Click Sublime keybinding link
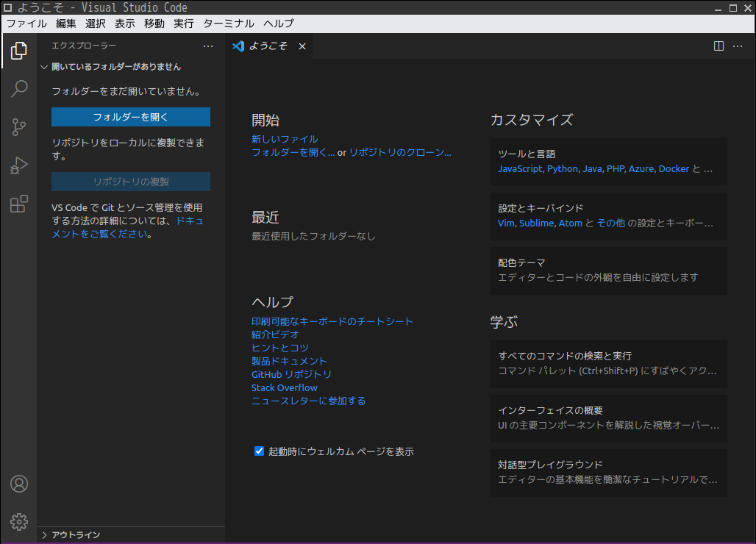Image resolution: width=756 pixels, height=544 pixels. tap(536, 223)
